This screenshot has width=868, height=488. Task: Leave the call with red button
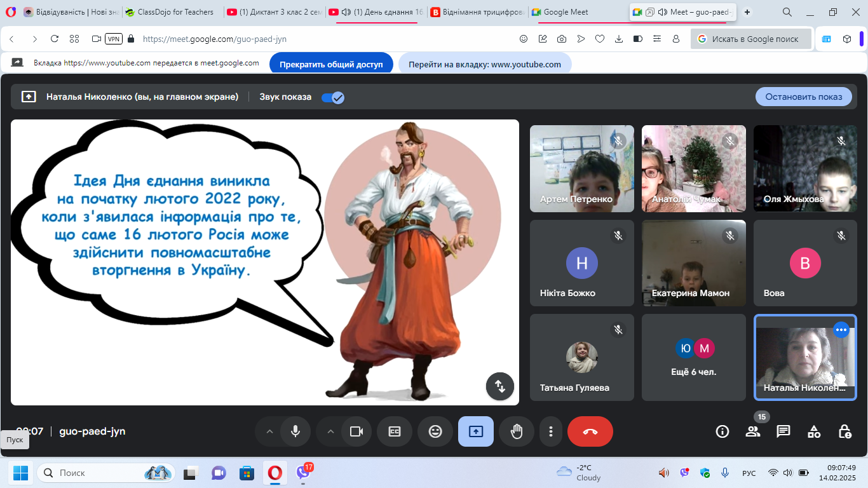click(x=590, y=431)
